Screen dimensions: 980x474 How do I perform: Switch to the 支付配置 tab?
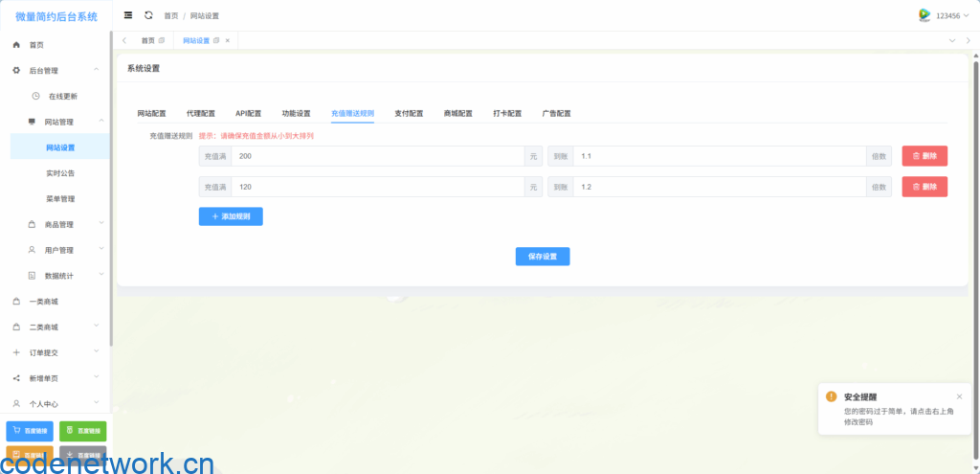[409, 113]
